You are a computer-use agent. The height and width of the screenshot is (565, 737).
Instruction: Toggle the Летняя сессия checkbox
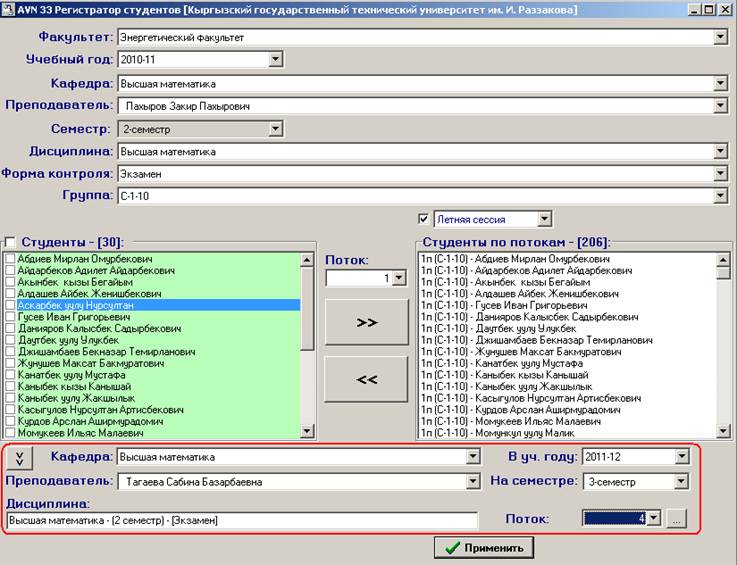click(x=424, y=219)
